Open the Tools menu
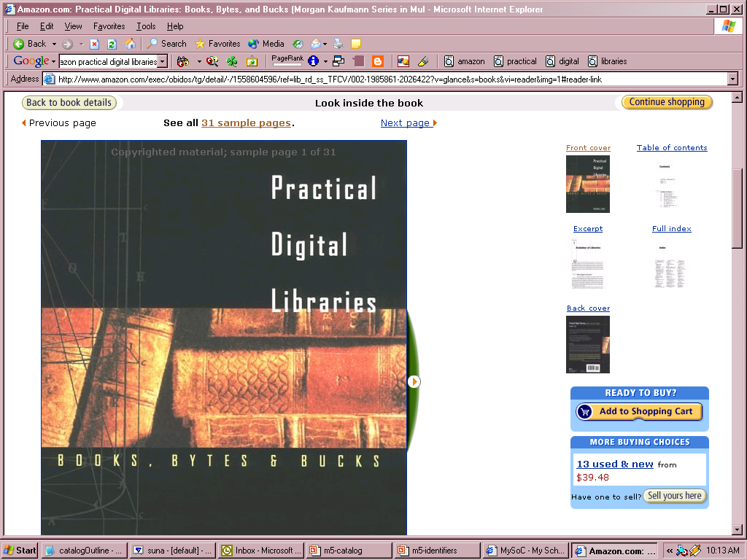 (x=146, y=26)
